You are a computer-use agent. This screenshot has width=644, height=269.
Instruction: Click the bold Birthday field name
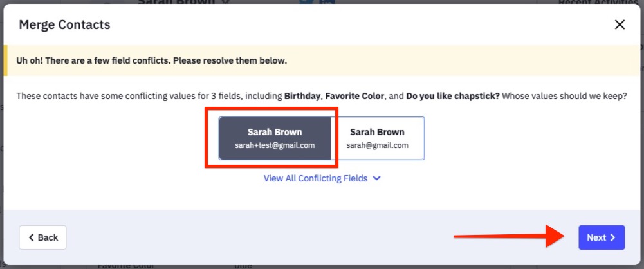pos(302,96)
